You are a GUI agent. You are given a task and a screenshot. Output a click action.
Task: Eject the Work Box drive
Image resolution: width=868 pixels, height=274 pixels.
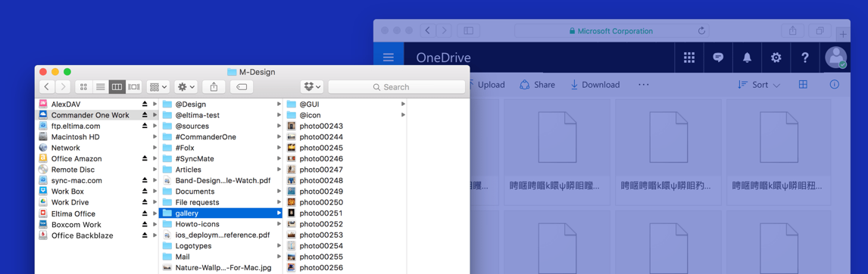145,191
